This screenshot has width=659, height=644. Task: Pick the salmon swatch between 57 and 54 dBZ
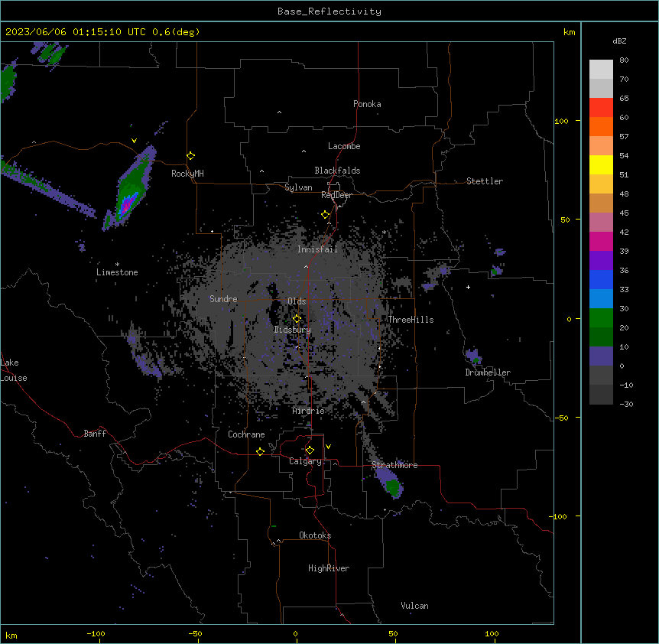(x=601, y=146)
